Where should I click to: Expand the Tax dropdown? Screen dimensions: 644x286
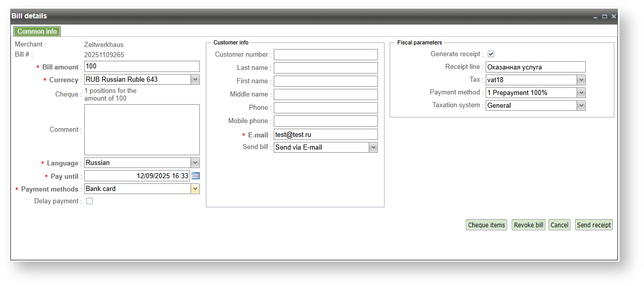581,80
